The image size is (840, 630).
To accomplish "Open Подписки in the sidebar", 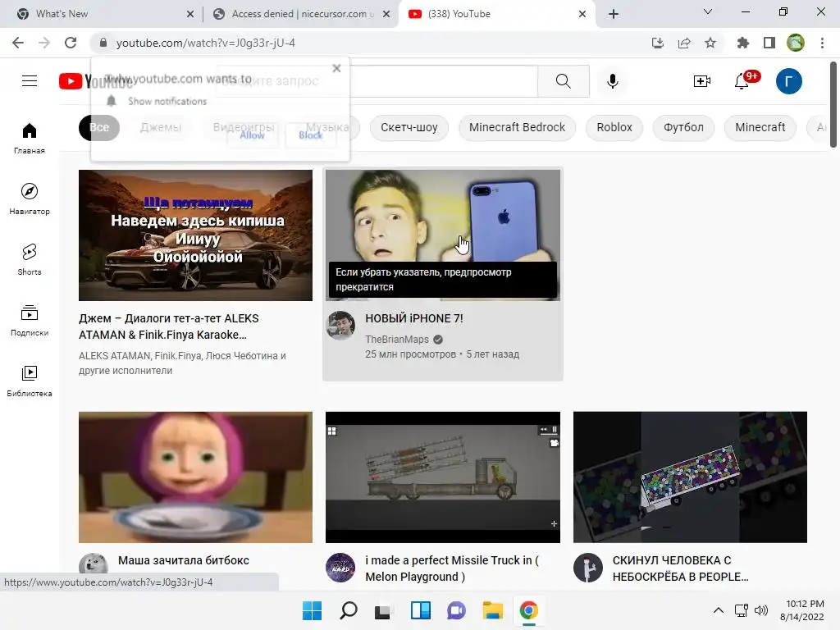I will pyautogui.click(x=30, y=321).
